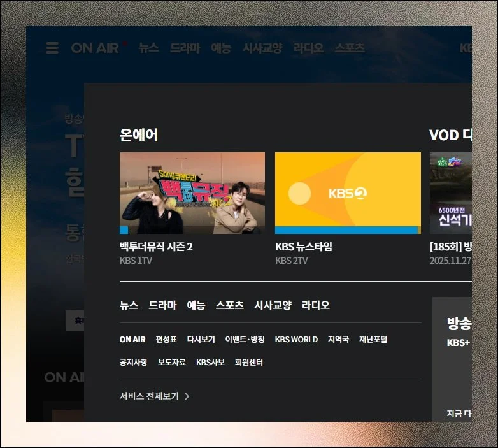
Task: Open the 편성표 schedule link
Action: (166, 340)
